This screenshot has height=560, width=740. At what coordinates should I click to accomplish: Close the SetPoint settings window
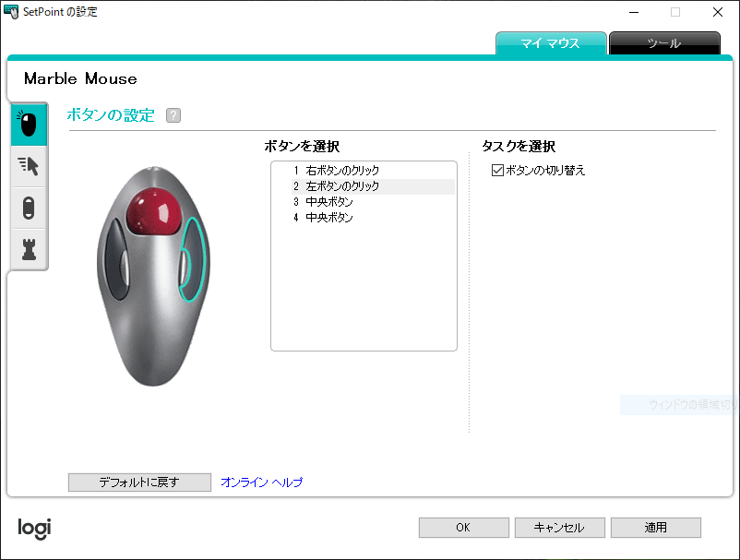point(717,12)
